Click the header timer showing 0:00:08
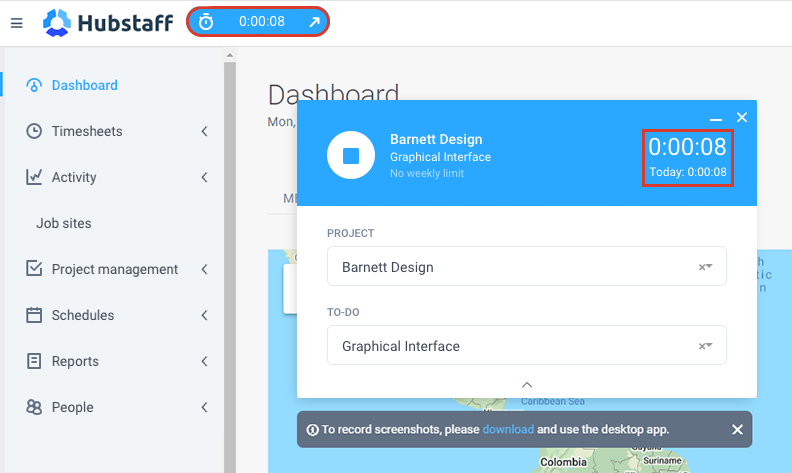 pyautogui.click(x=258, y=22)
